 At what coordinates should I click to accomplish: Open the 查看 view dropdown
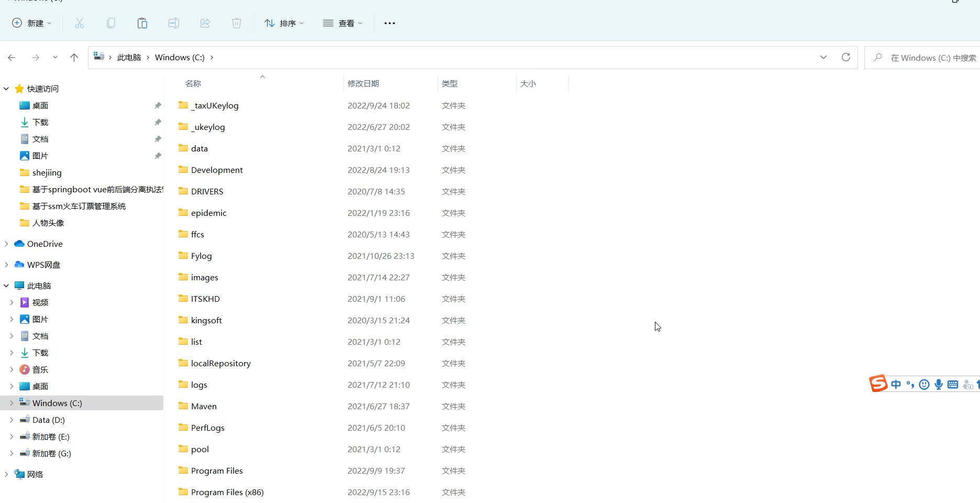click(343, 23)
